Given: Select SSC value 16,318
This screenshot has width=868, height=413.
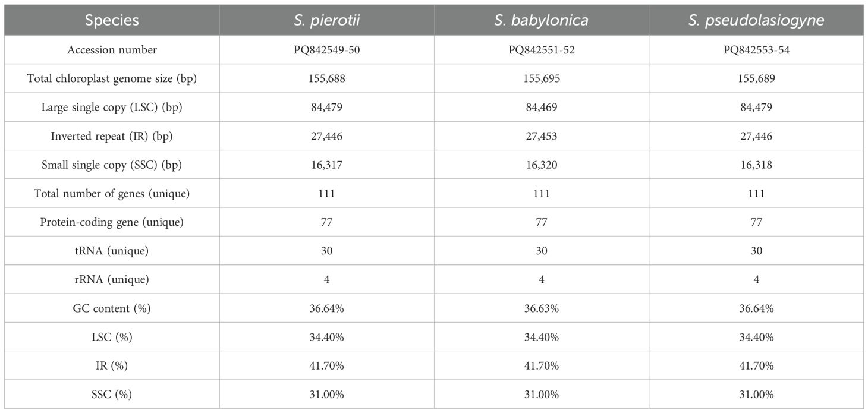Looking at the screenshot, I should tap(756, 165).
